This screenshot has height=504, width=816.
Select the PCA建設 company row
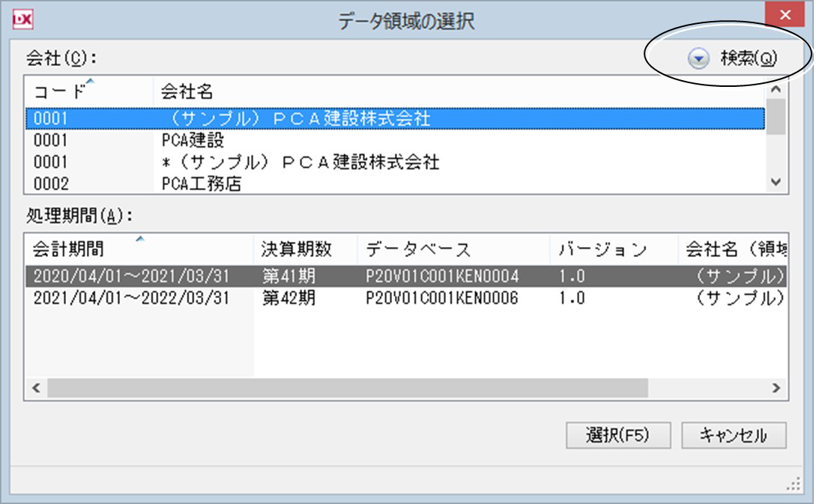pyautogui.click(x=396, y=141)
